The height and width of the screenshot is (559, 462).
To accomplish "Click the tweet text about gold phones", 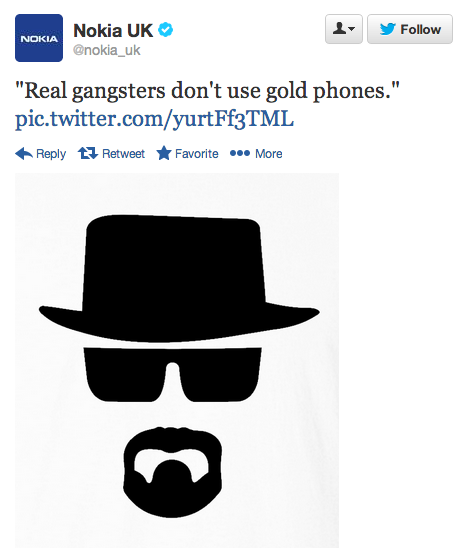I will click(x=207, y=91).
